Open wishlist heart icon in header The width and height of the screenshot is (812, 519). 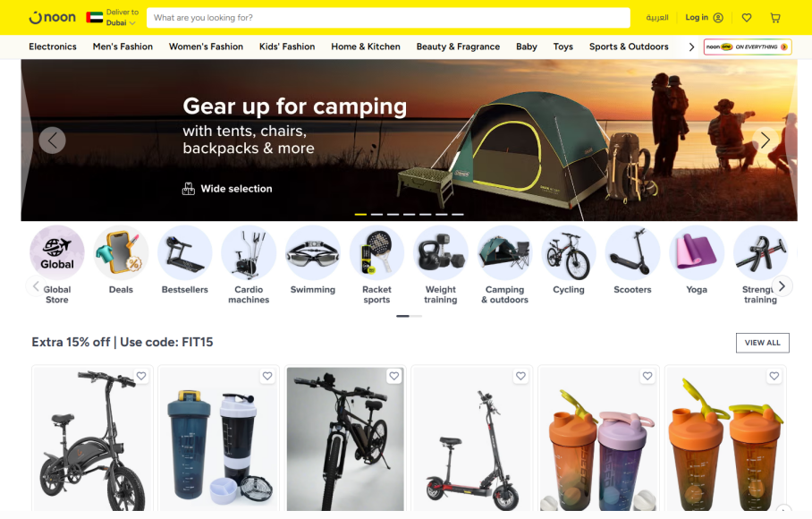[x=746, y=18]
